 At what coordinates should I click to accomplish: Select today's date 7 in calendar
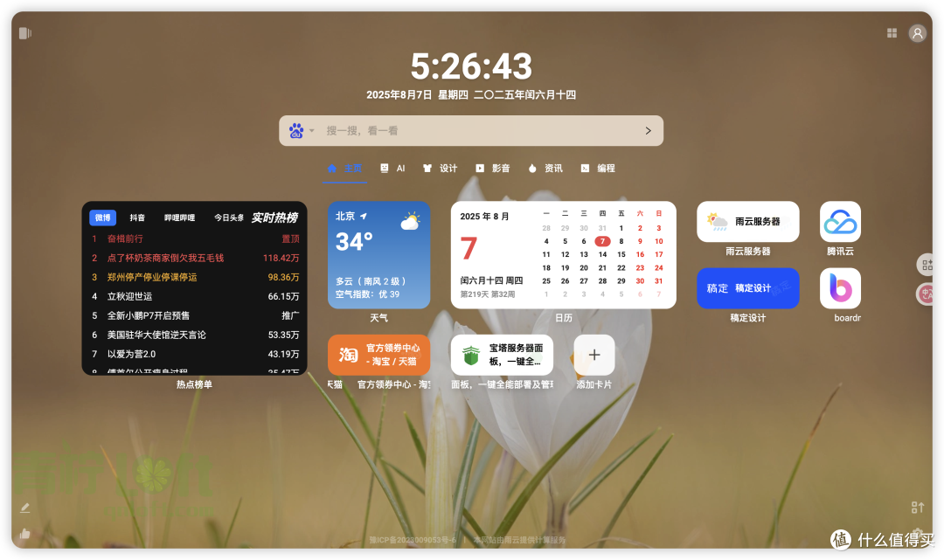[602, 241]
